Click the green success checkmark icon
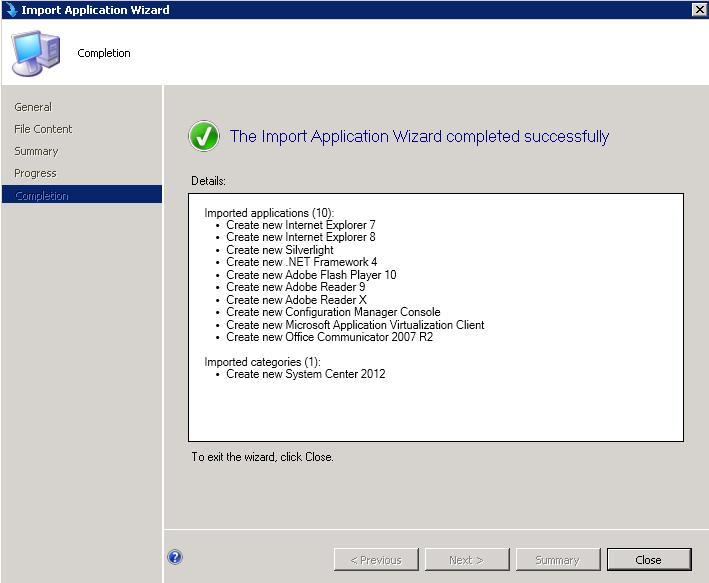This screenshot has width=709, height=583. pyautogui.click(x=204, y=136)
